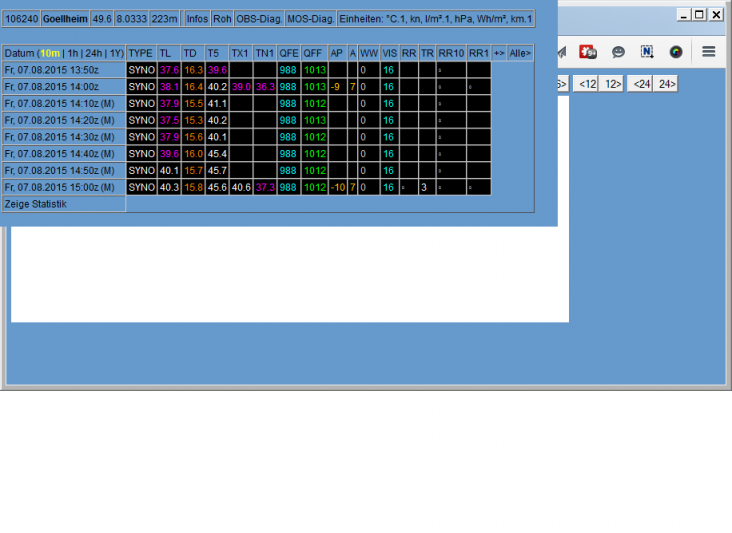Image resolution: width=732 pixels, height=533 pixels.
Task: Click the TL column header
Action: pyautogui.click(x=165, y=53)
